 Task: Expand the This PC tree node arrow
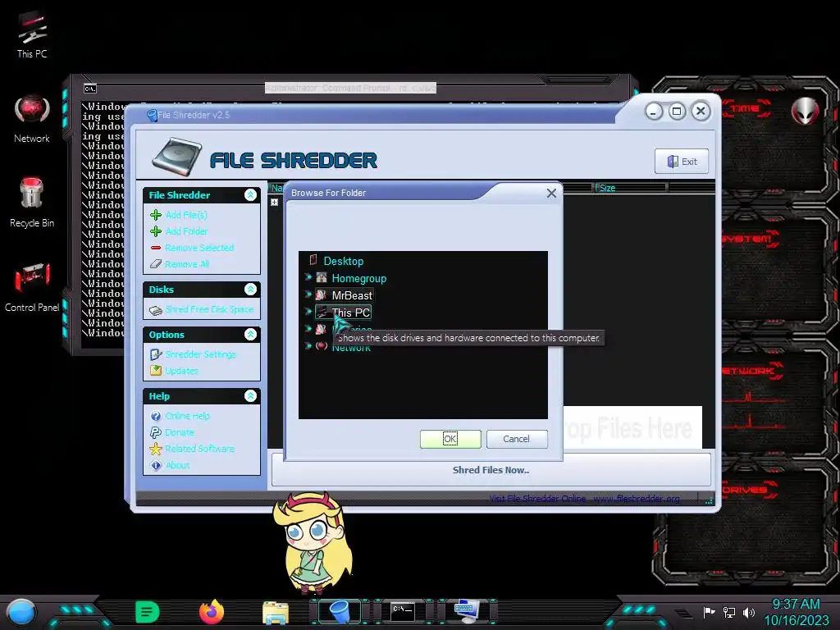(x=308, y=312)
